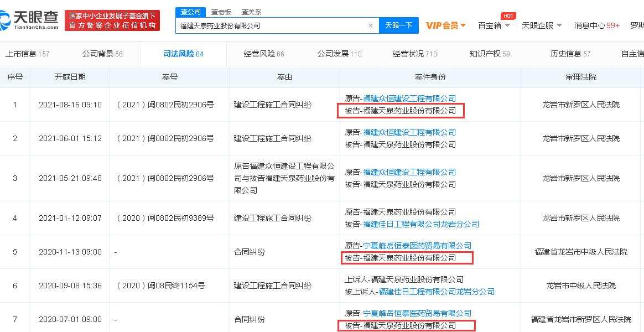644x332 pixels.
Task: Select hearing date 2021-05-21 09:48
Action: pos(70,178)
